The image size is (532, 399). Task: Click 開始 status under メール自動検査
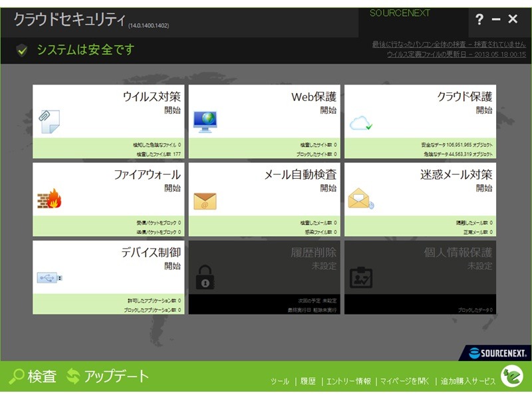coord(328,188)
